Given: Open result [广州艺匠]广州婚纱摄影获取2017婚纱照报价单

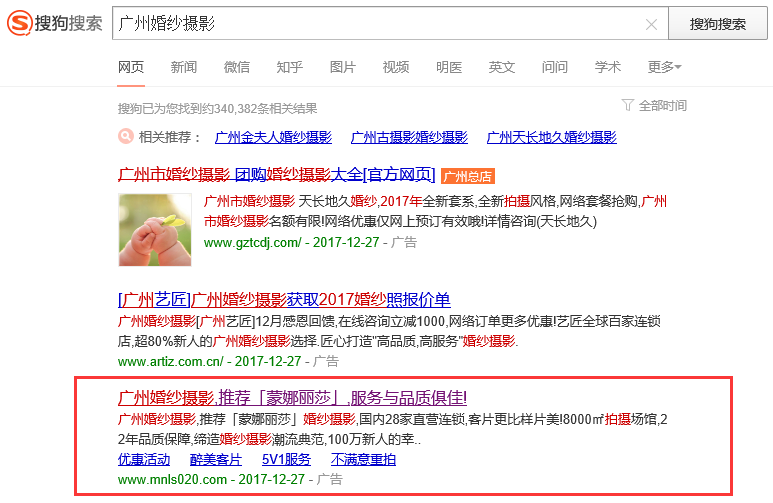Looking at the screenshot, I should coord(284,299).
